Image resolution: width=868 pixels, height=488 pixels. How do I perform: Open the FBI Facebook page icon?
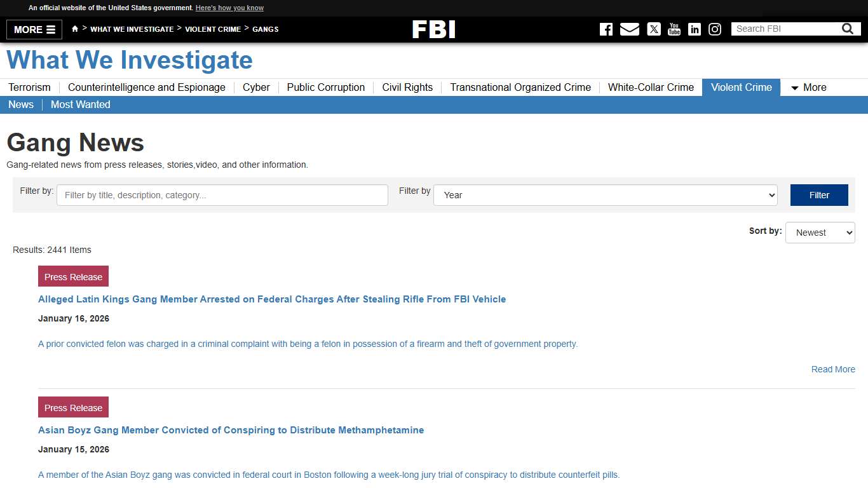coord(606,29)
